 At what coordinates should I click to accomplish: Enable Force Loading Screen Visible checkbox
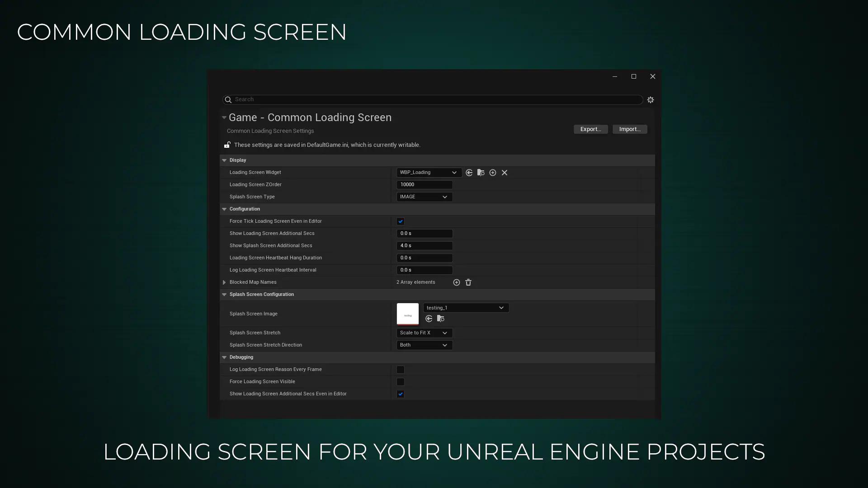pos(401,382)
